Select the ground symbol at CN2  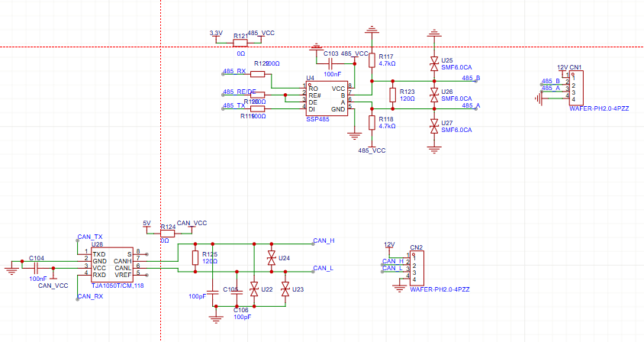pos(399,289)
